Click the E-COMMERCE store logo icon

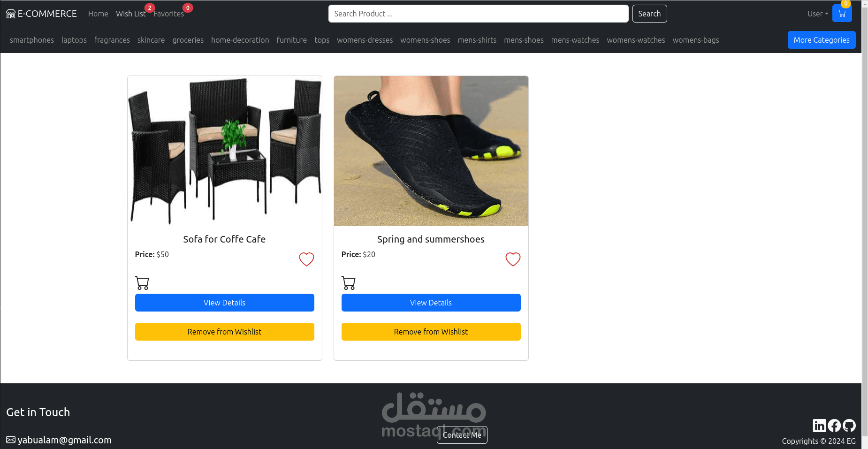pos(11,14)
